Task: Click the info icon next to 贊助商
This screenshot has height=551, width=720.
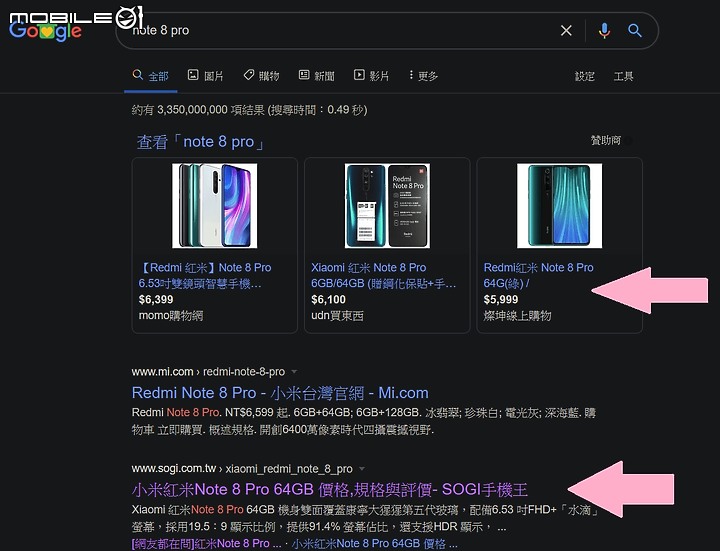Action: [628, 141]
